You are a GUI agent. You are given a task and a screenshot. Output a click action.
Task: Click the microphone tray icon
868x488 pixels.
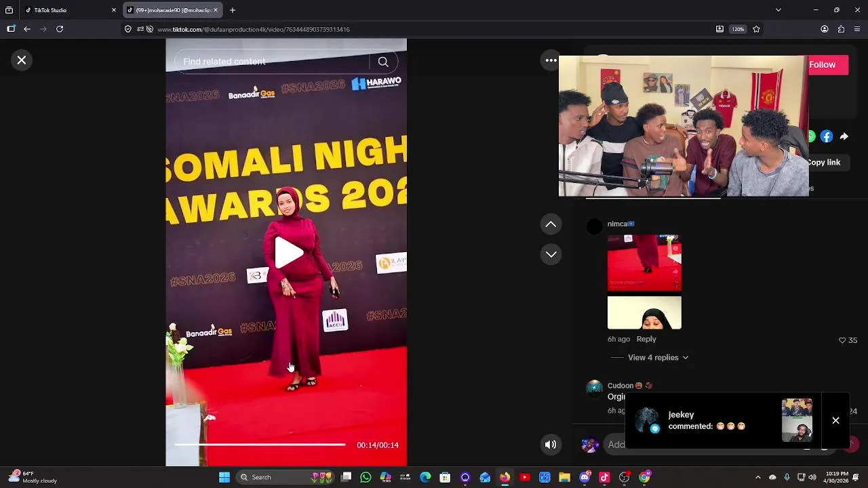tap(787, 477)
